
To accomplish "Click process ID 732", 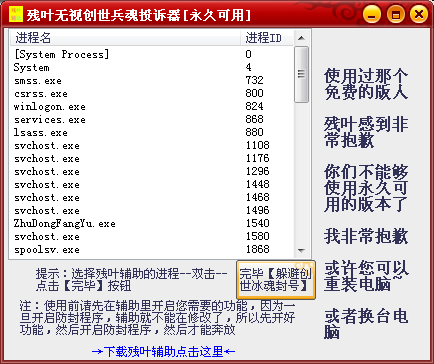I will [254, 80].
